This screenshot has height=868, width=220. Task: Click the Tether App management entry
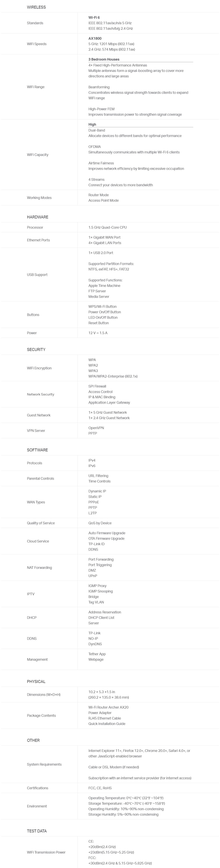coord(97,654)
